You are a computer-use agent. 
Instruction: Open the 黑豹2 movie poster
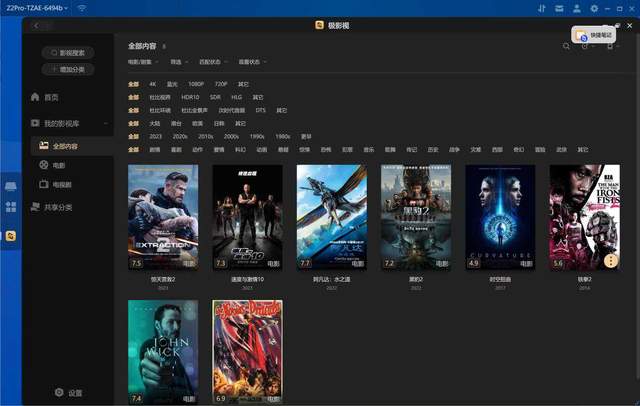coord(416,217)
